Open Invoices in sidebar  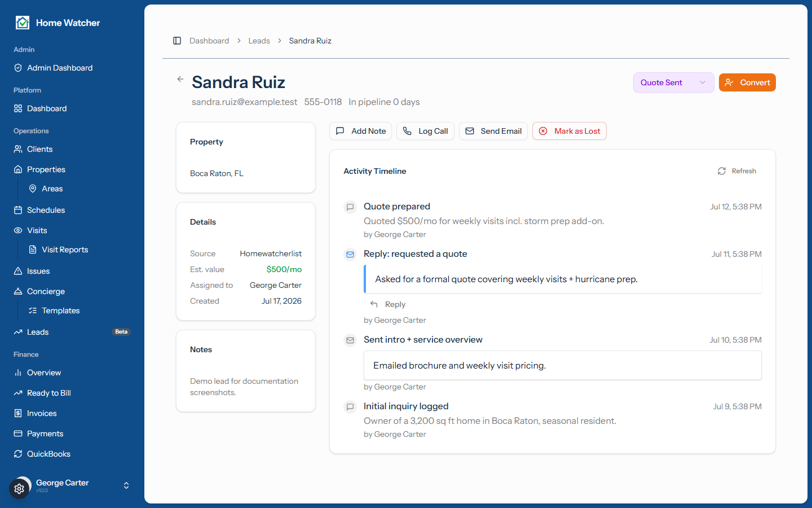pos(72,413)
